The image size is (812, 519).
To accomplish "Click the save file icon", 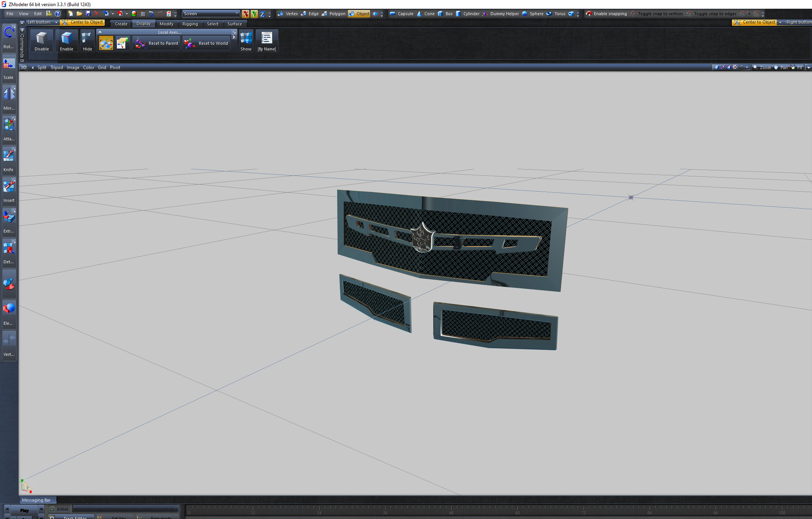I will point(88,14).
